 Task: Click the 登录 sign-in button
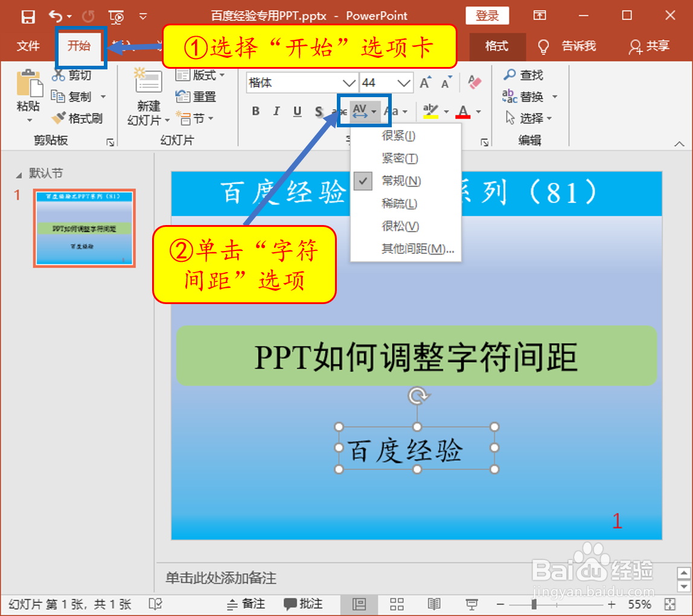(x=487, y=16)
